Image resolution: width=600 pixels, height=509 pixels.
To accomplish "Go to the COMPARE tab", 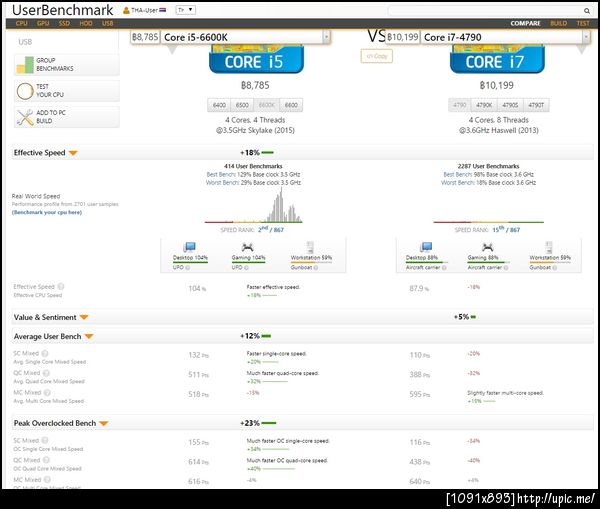I will point(525,23).
